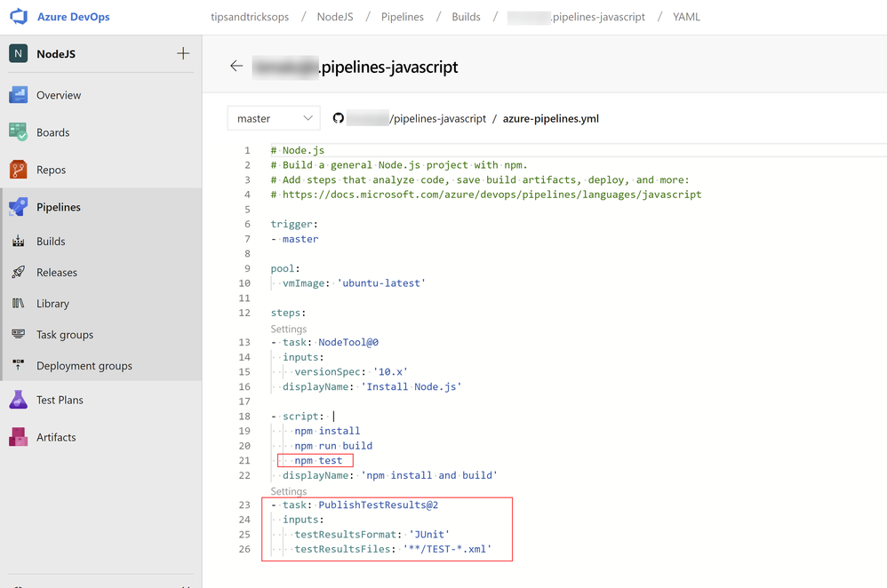Viewport: 887px width, 588px height.
Task: Open Builds under Pipelines
Action: click(51, 242)
